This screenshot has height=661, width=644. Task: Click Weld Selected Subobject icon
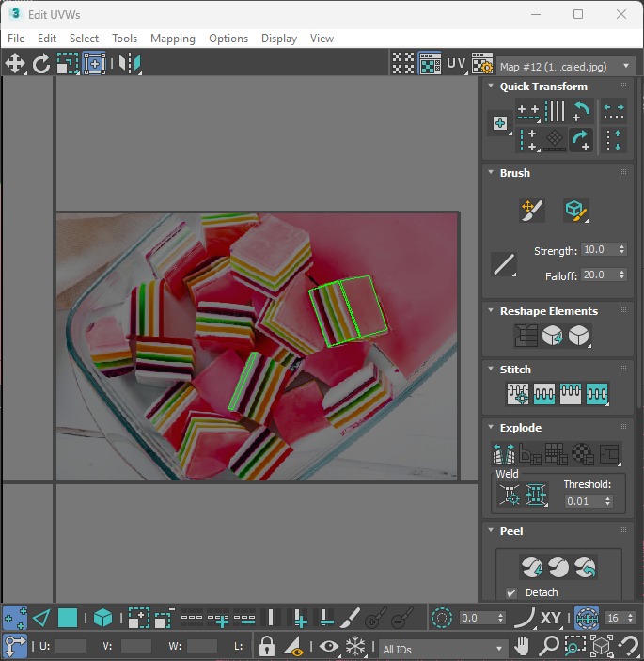pos(536,495)
